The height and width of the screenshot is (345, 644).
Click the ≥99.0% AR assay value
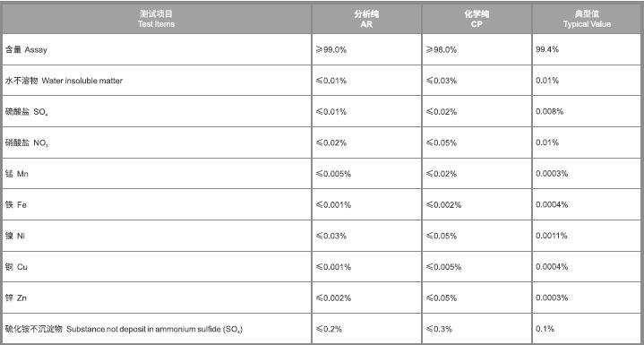[x=331, y=49]
